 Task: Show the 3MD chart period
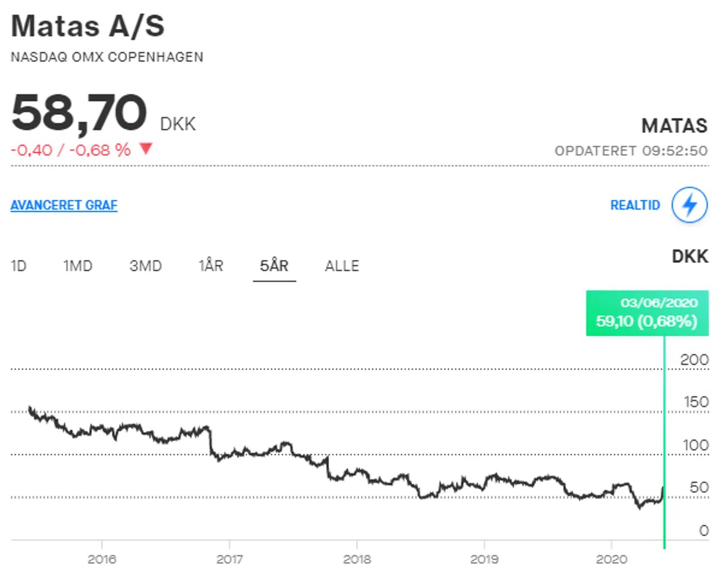coord(146,266)
